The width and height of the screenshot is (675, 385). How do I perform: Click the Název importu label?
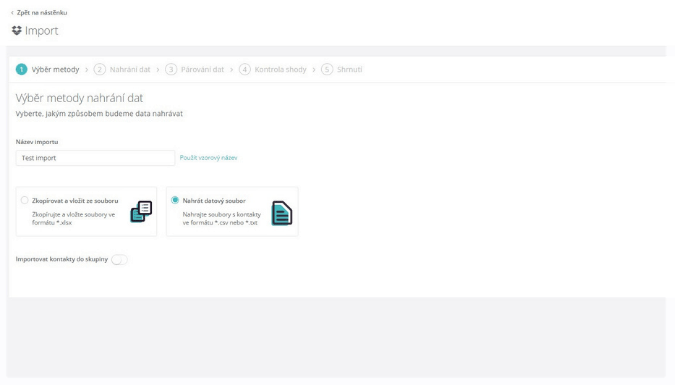[37, 142]
